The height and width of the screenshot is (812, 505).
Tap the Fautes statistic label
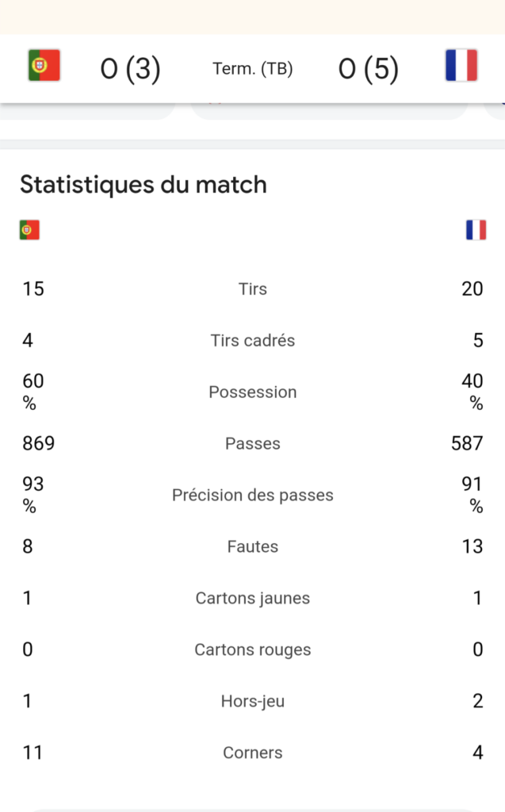tap(253, 546)
